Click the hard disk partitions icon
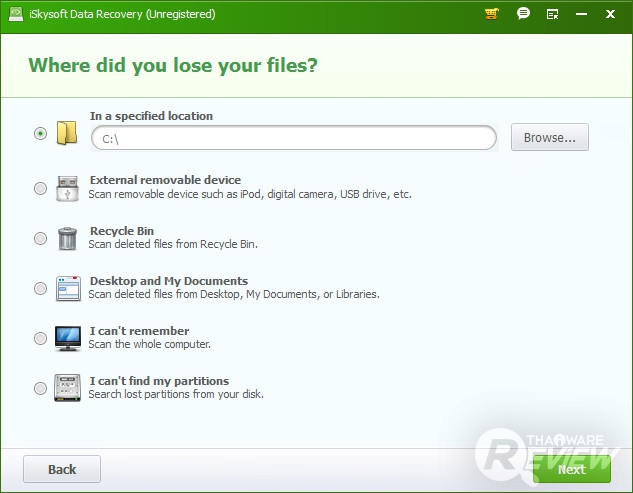Screen dimensions: 633x493 pos(67,388)
